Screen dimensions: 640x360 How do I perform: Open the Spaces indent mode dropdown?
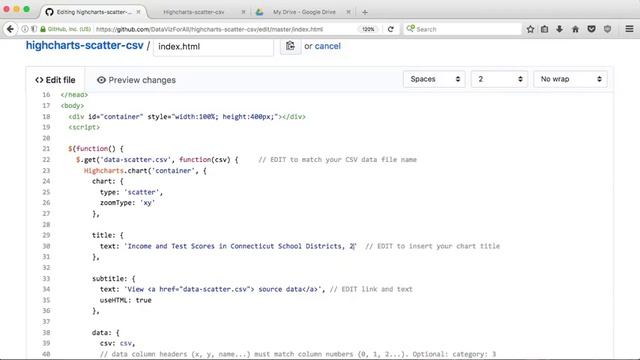[x=434, y=79]
